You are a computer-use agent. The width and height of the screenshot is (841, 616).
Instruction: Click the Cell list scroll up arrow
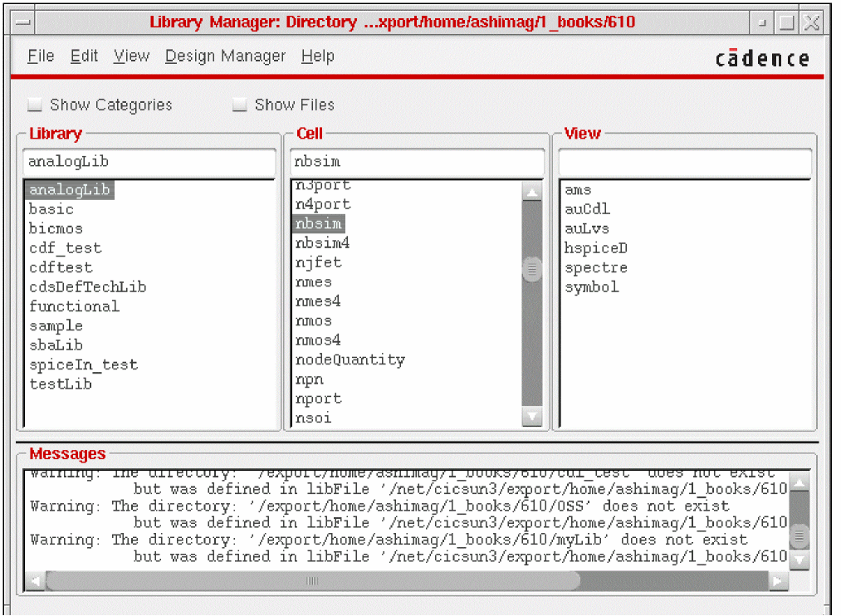point(531,193)
